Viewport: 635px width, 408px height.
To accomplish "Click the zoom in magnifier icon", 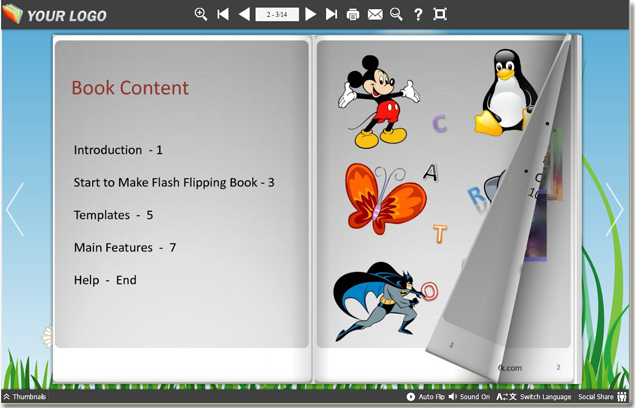I will tap(201, 14).
